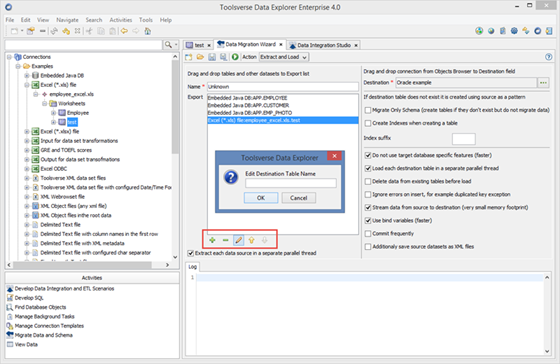Click the door exit icon at far top right
The width and height of the screenshot is (560, 364).
tap(549, 31)
